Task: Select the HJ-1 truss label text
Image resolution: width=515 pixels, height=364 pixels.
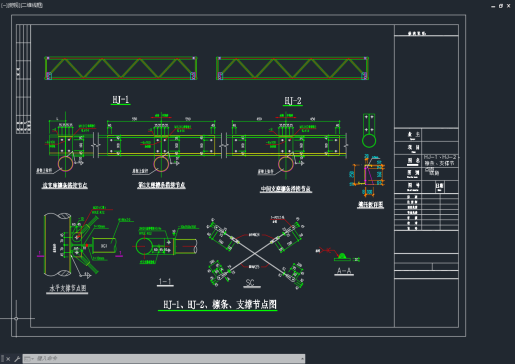Action: (x=121, y=99)
